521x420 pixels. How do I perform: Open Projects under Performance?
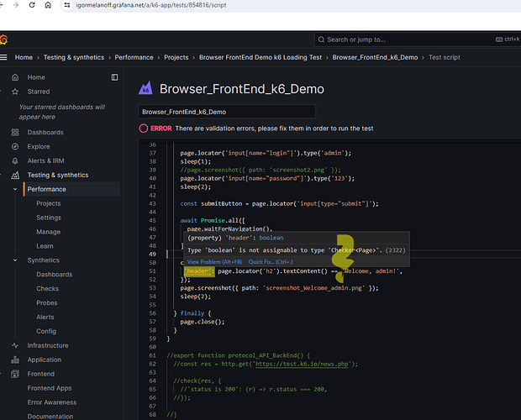49,203
